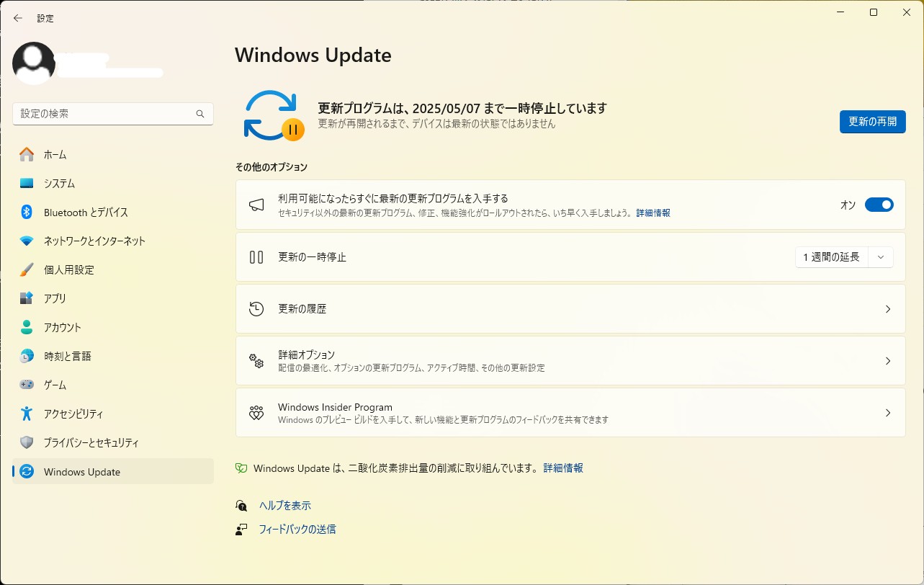Expand Windows Insider Program with its chevron
Screen dimensions: 924x585
pos(888,413)
